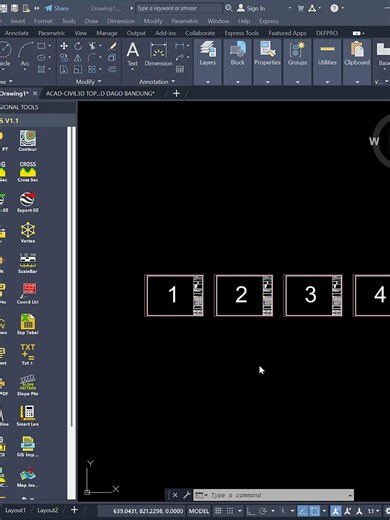Add a new layout with plus button
The width and height of the screenshot is (390, 520).
tap(74, 510)
